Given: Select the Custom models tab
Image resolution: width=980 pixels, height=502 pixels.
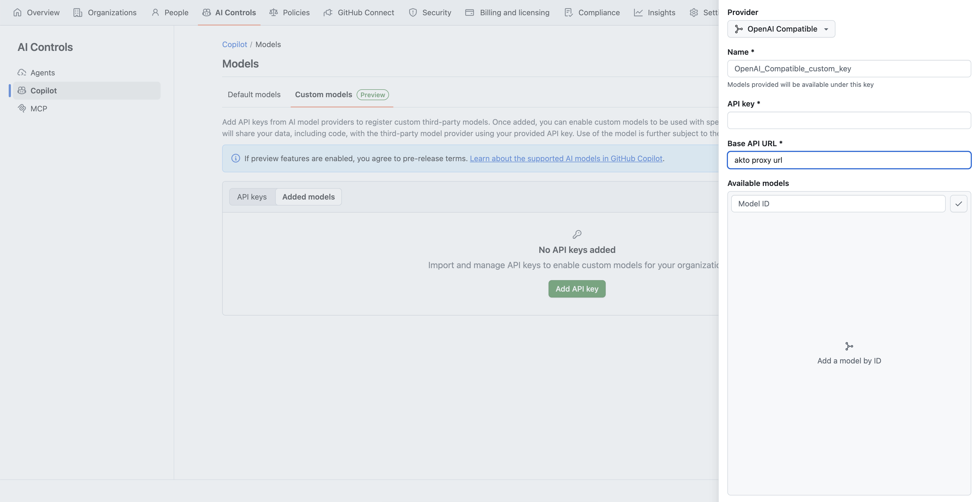Looking at the screenshot, I should [x=323, y=94].
